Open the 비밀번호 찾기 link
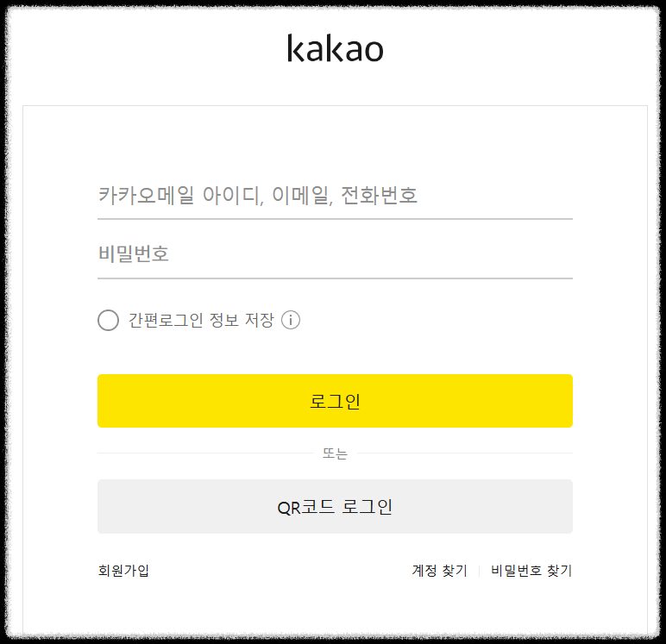666x644 pixels. [531, 570]
